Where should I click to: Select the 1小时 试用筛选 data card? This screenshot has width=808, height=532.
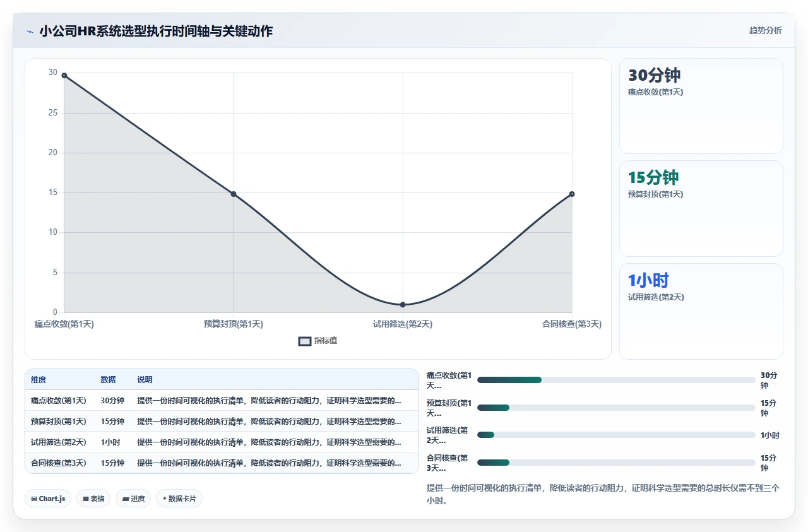point(701,311)
